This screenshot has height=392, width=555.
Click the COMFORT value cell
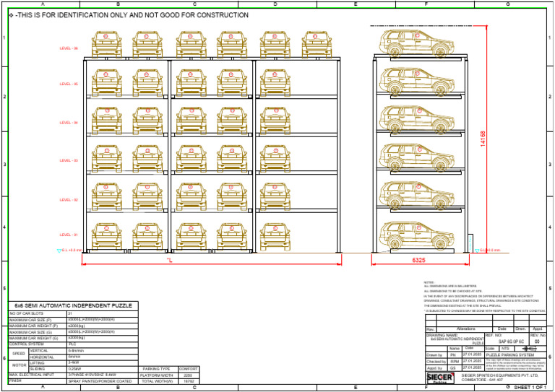[x=189, y=369]
